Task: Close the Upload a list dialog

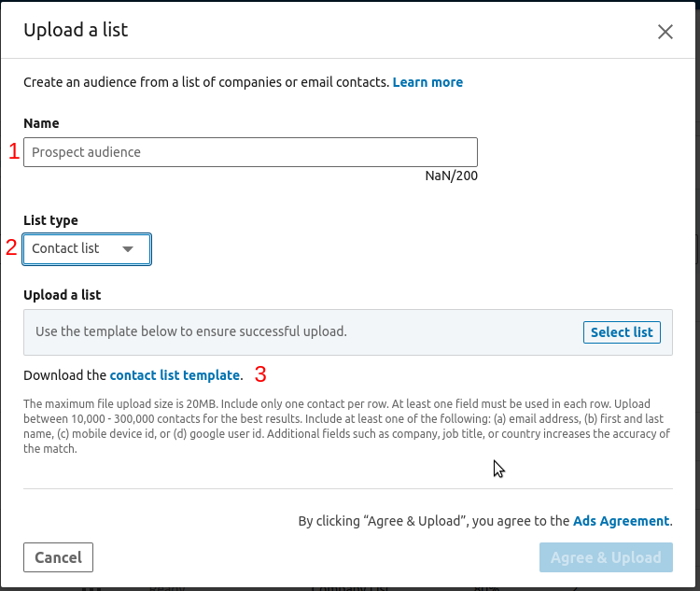Action: pyautogui.click(x=665, y=32)
